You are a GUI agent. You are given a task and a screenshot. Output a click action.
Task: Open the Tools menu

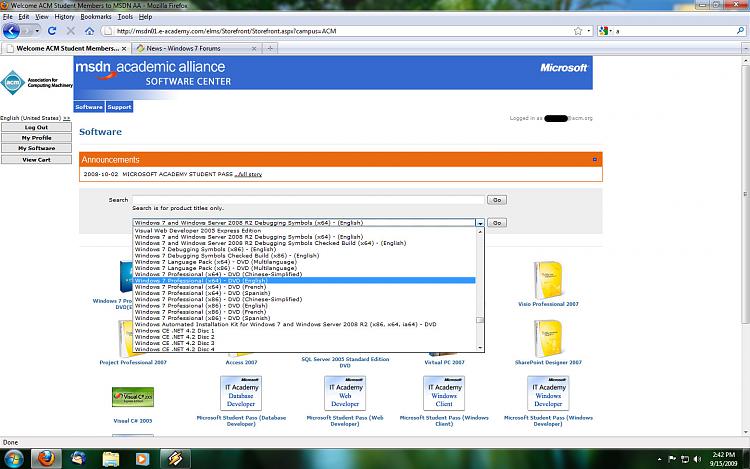pyautogui.click(x=125, y=17)
